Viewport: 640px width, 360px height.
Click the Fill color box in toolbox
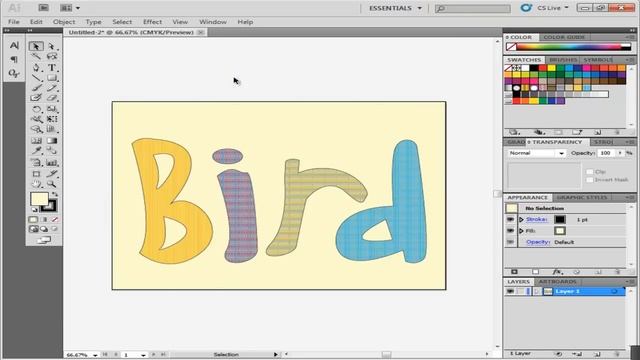point(39,199)
